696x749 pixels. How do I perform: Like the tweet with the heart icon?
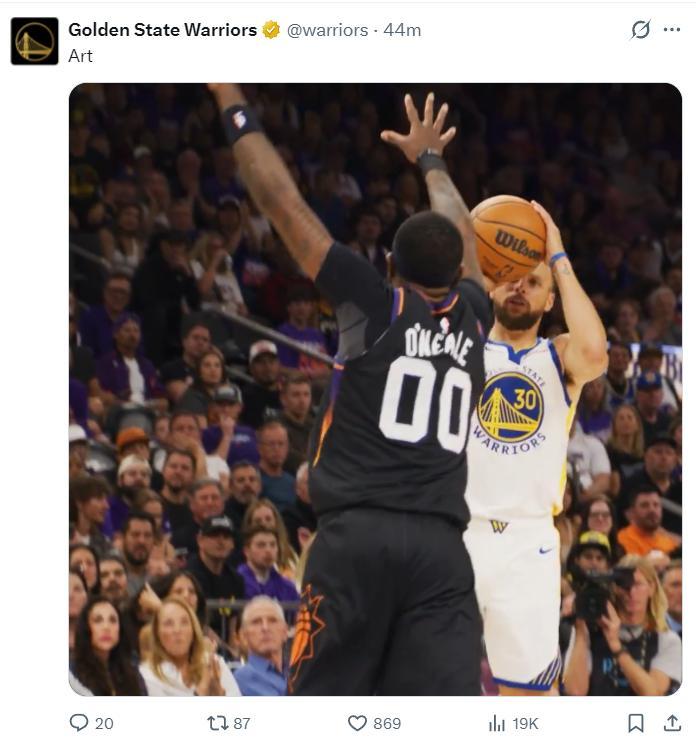(357, 722)
